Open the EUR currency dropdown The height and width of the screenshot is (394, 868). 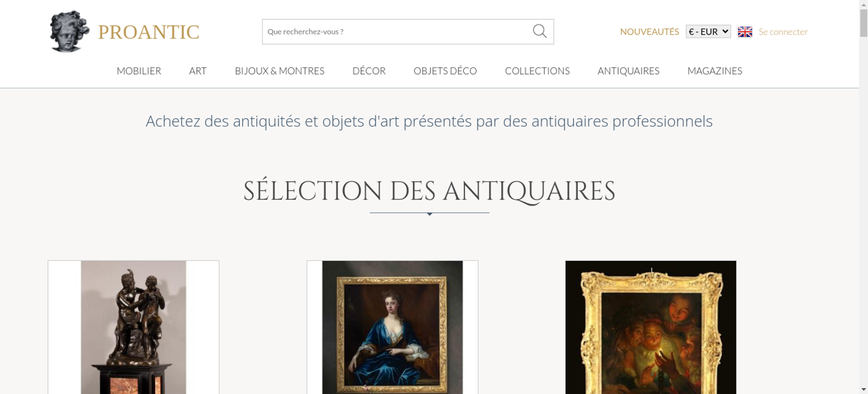click(708, 31)
